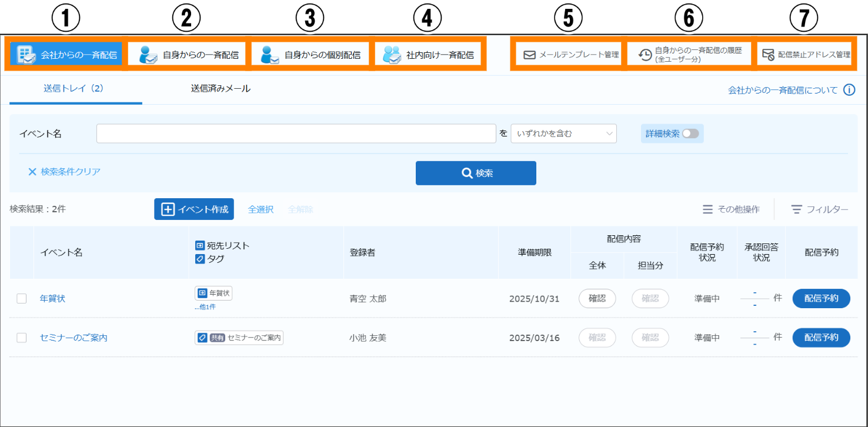
Task: Expand the いずれかを含む dropdown
Action: (x=563, y=134)
